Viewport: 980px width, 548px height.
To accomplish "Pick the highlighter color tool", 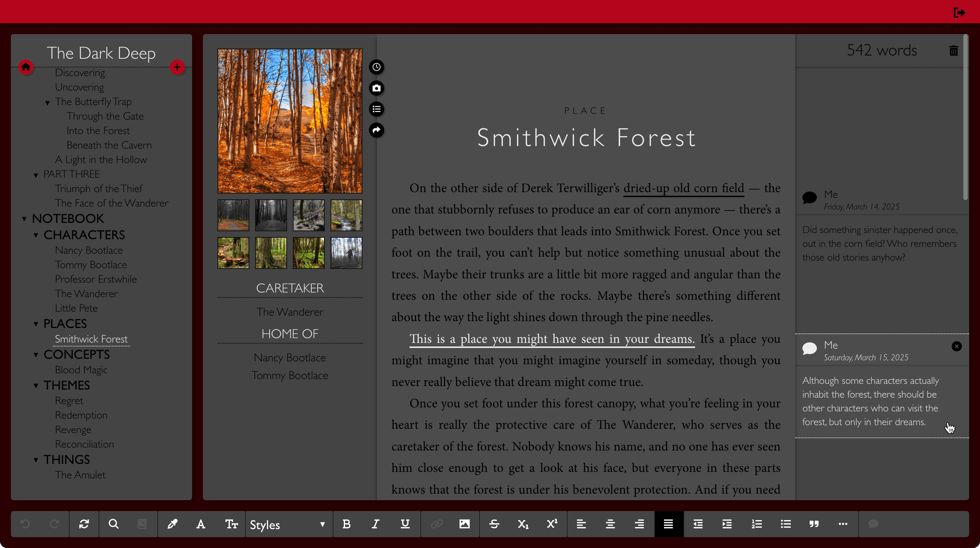I will 173,524.
